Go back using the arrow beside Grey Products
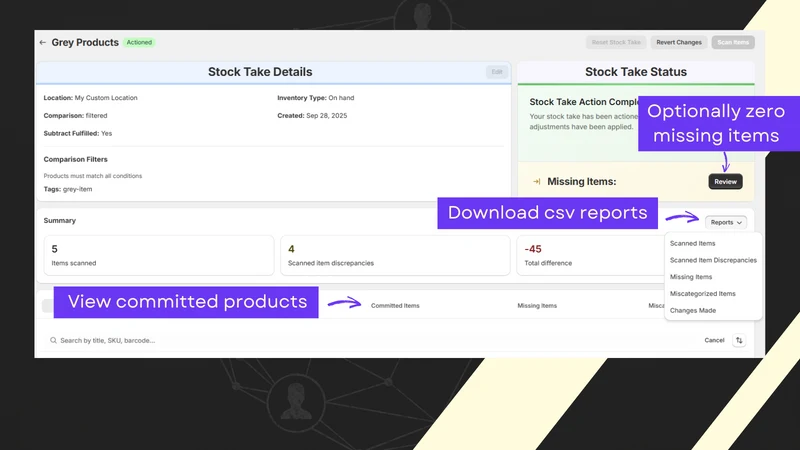 pos(42,42)
